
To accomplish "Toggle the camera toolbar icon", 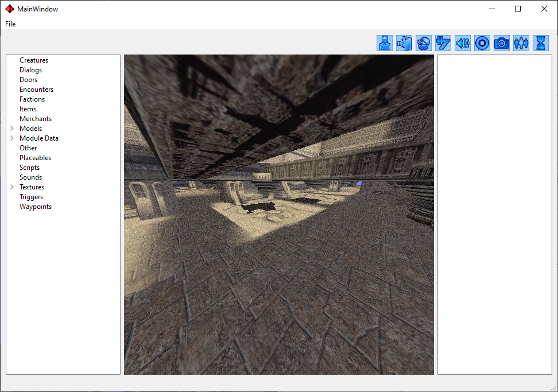I will (502, 43).
